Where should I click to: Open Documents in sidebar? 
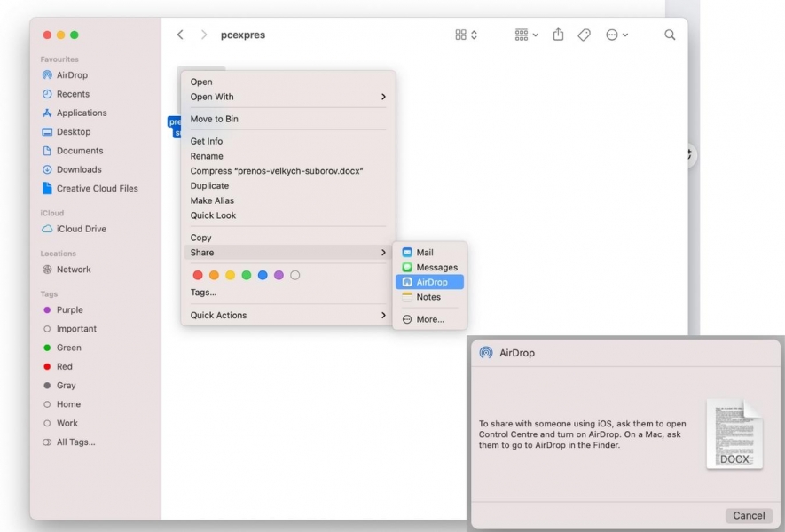coord(73,151)
